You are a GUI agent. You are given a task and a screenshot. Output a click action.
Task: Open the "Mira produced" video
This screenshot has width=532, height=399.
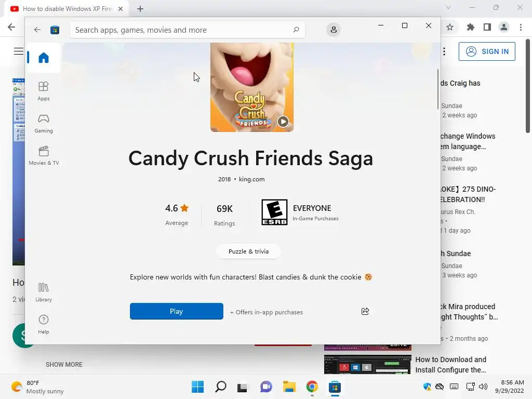(x=469, y=312)
